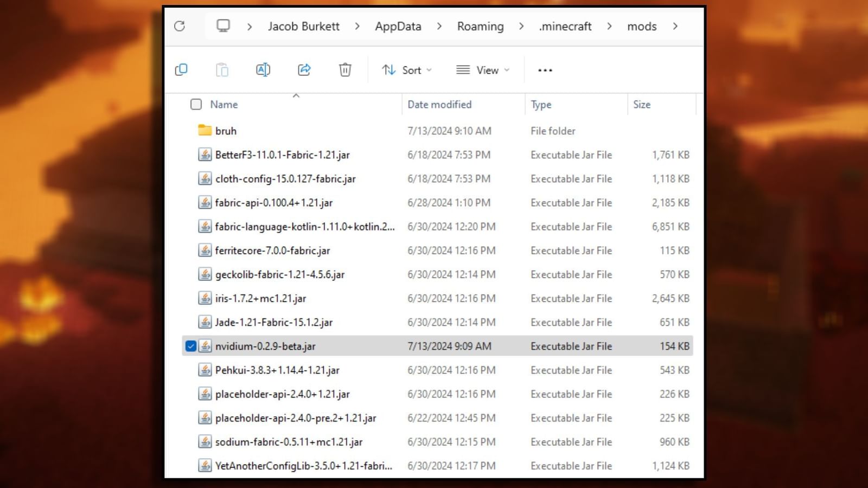Screen dimensions: 868x488
Task: Open the See more ellipsis menu
Action: (x=545, y=70)
